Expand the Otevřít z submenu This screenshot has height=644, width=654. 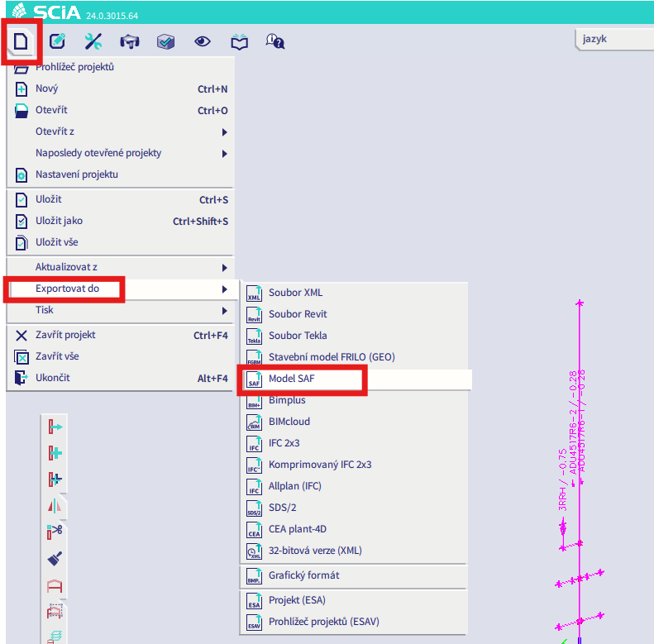[121, 131]
